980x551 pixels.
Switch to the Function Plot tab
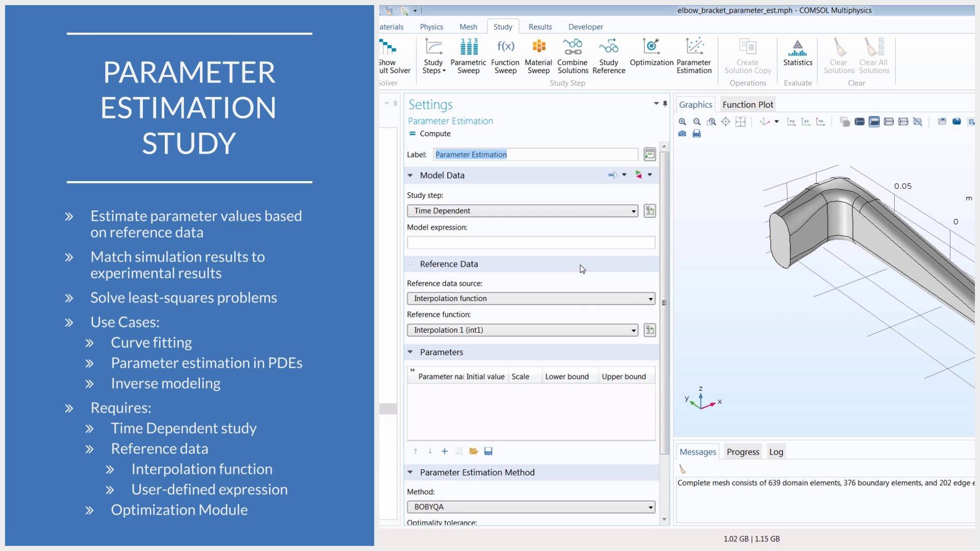pos(747,104)
